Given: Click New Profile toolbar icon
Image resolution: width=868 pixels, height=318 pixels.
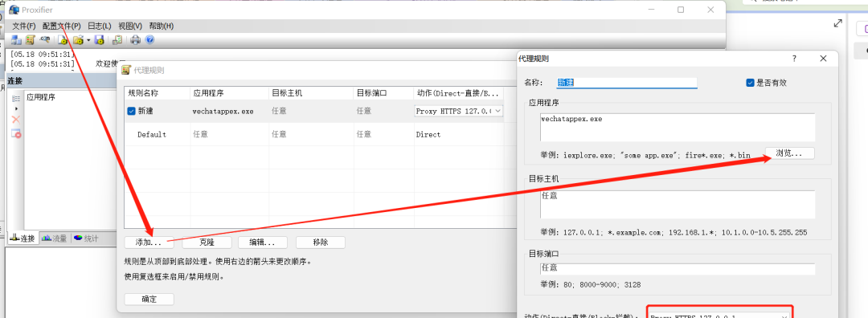Looking at the screenshot, I should click(62, 40).
